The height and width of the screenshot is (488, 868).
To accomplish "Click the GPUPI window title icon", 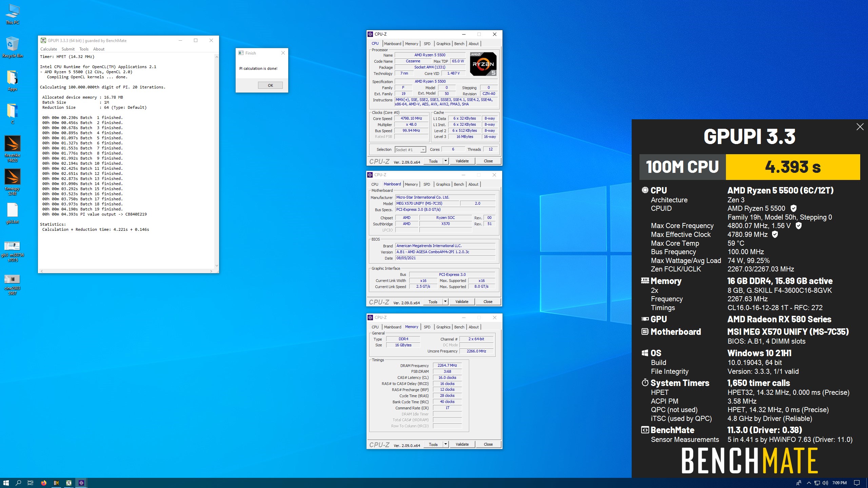I will [x=43, y=40].
